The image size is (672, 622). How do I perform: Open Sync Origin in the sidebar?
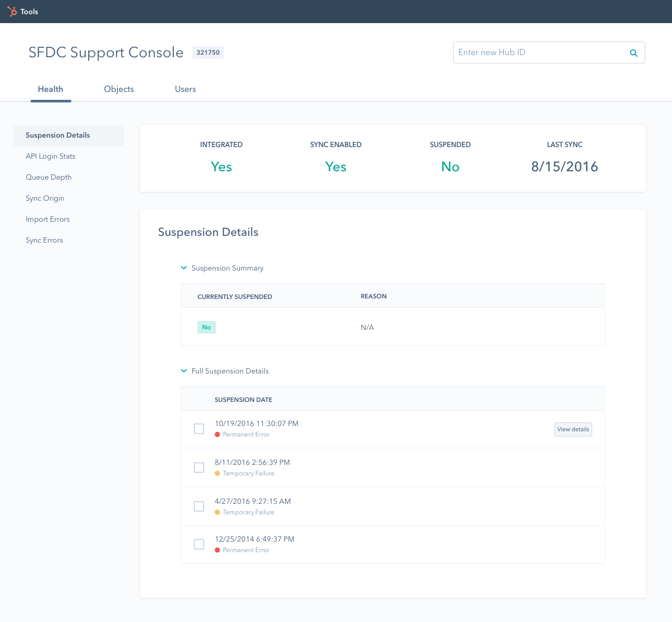click(45, 199)
